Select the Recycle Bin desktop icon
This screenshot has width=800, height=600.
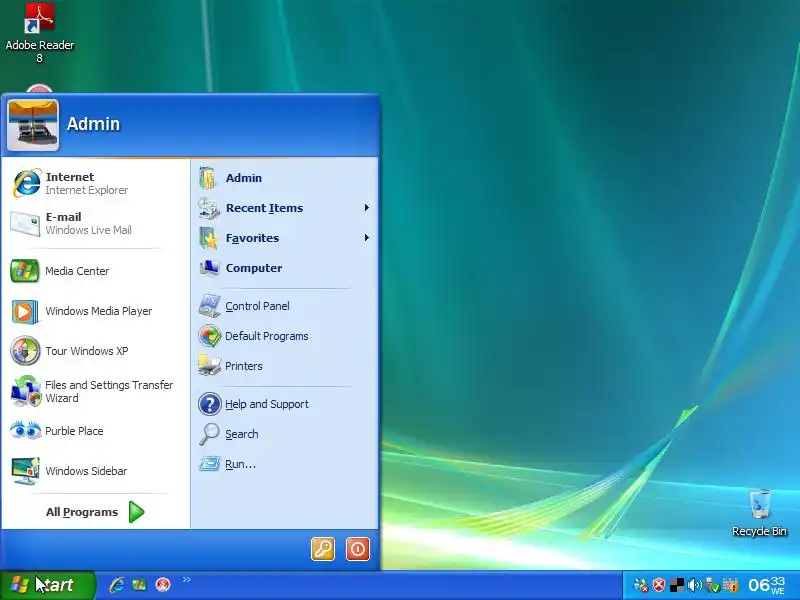coord(759,513)
